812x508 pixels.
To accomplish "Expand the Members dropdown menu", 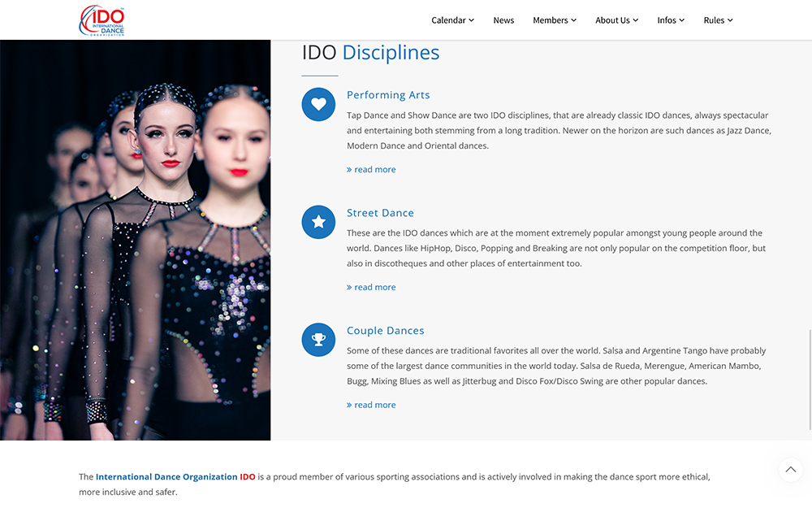I will 555,20.
